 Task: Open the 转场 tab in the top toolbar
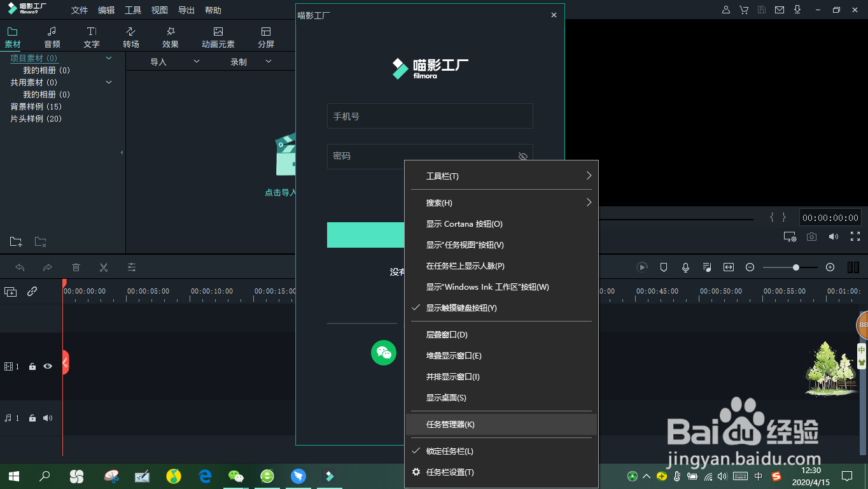point(130,36)
